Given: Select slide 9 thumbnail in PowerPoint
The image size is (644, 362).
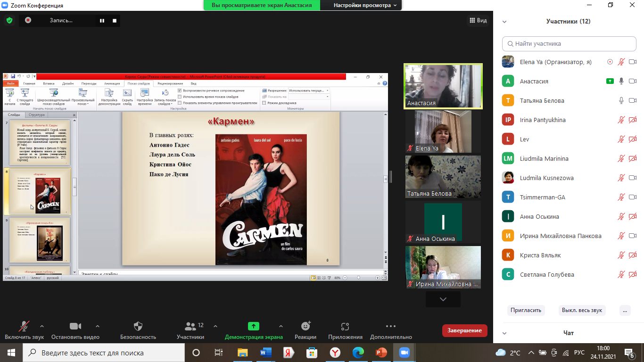Looking at the screenshot, I should (x=40, y=240).
